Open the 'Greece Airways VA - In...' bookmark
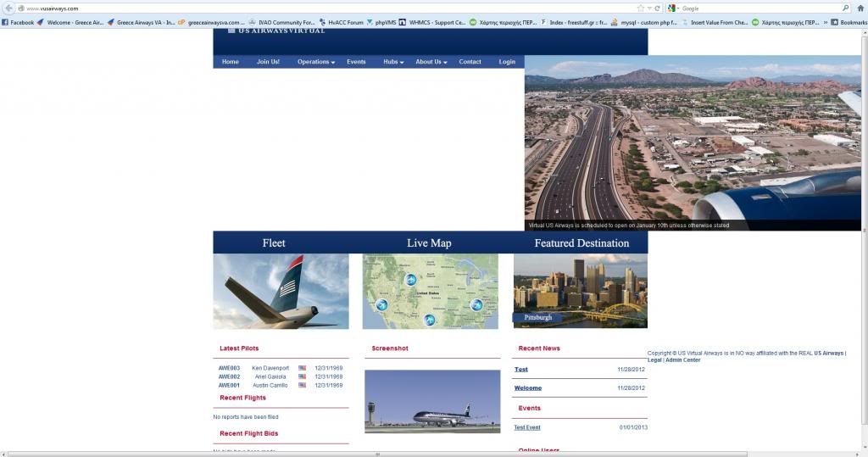 pyautogui.click(x=141, y=23)
